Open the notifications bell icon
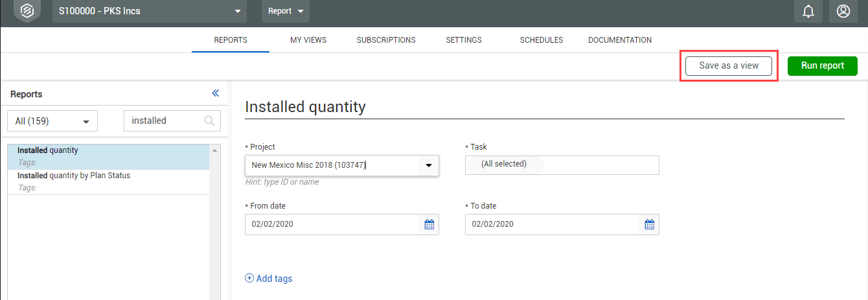This screenshot has height=300, width=868. coord(808,11)
